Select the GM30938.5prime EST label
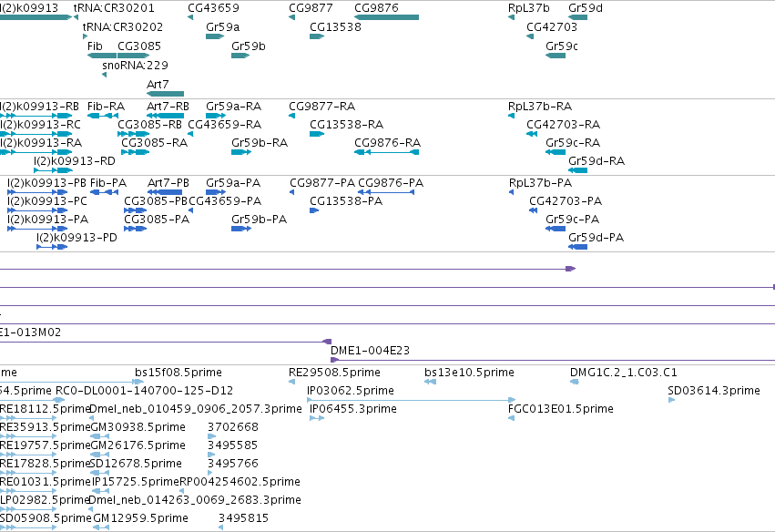This screenshot has height=532, width=775. pos(138,427)
